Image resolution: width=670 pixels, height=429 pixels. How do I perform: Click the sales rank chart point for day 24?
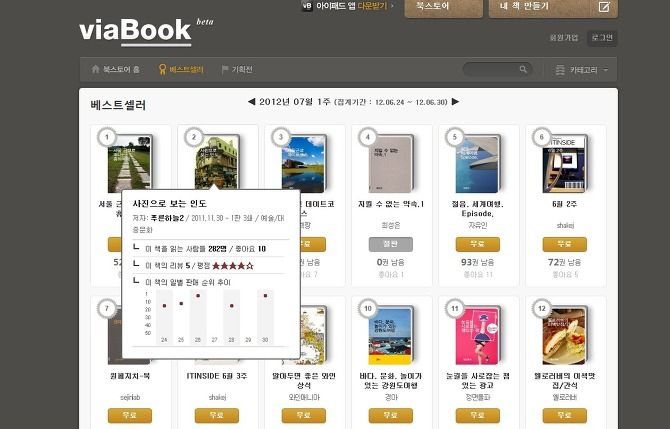pos(165,306)
